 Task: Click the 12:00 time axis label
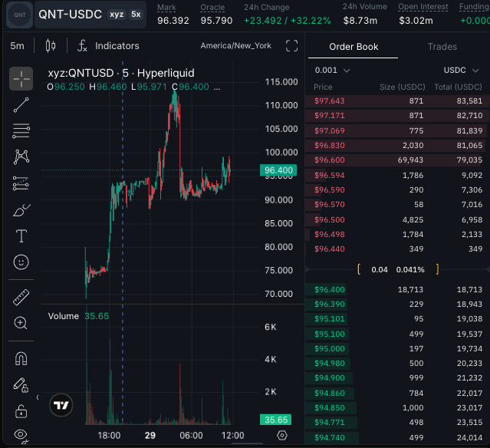(x=232, y=435)
